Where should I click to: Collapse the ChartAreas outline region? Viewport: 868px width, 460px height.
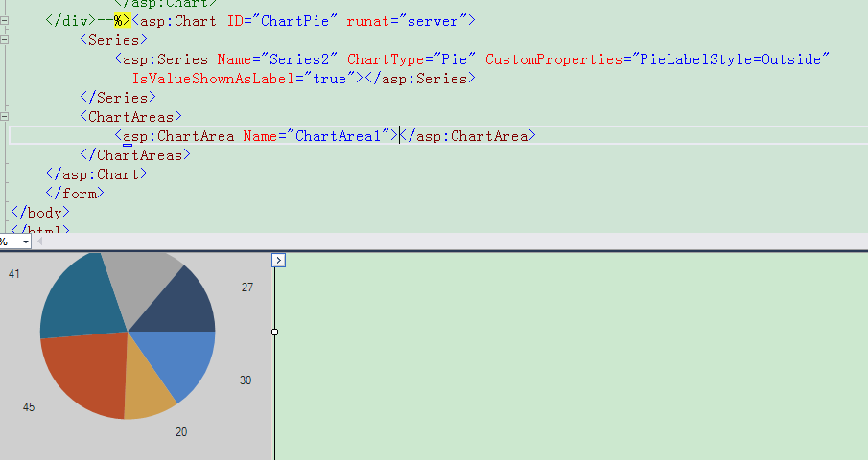point(5,117)
